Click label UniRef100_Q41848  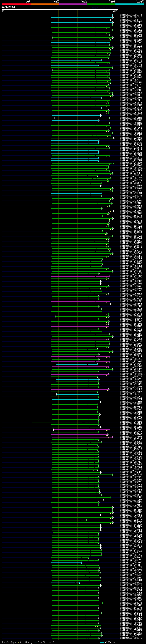point(131,550)
